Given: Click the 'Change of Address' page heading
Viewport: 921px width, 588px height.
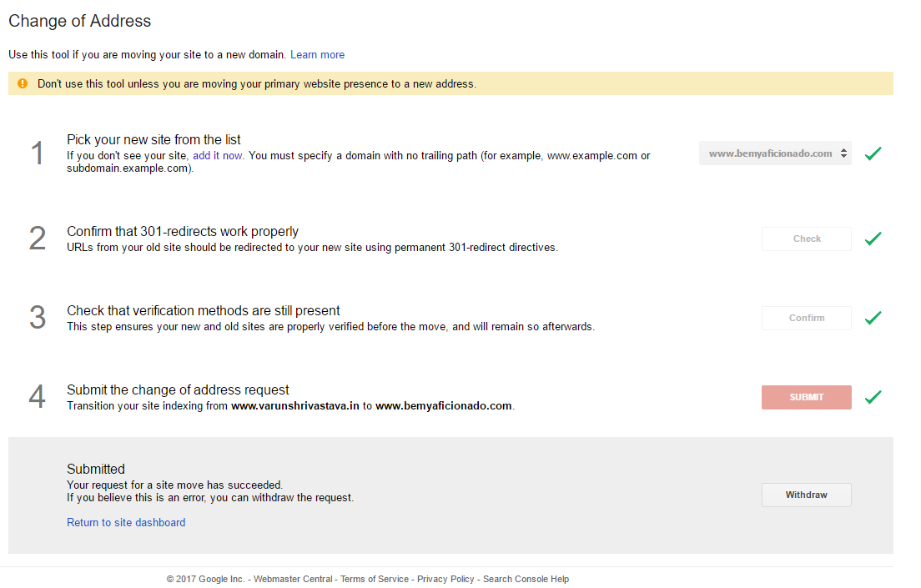Looking at the screenshot, I should [80, 21].
